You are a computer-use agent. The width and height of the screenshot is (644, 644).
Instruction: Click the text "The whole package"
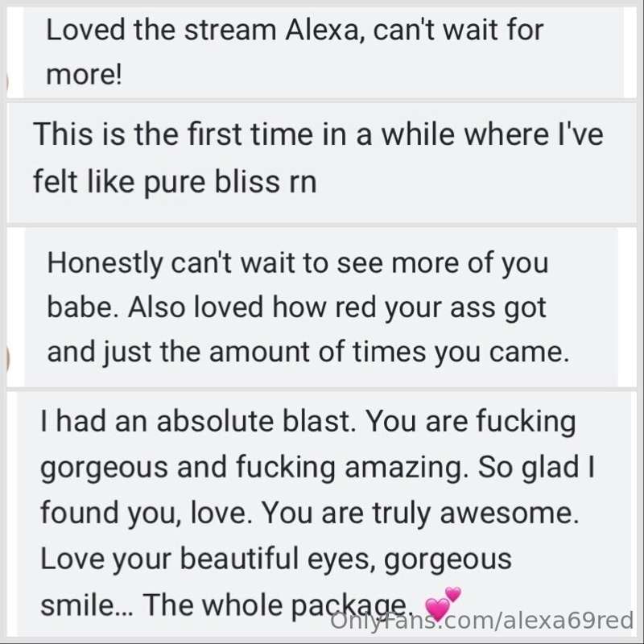coord(275,605)
